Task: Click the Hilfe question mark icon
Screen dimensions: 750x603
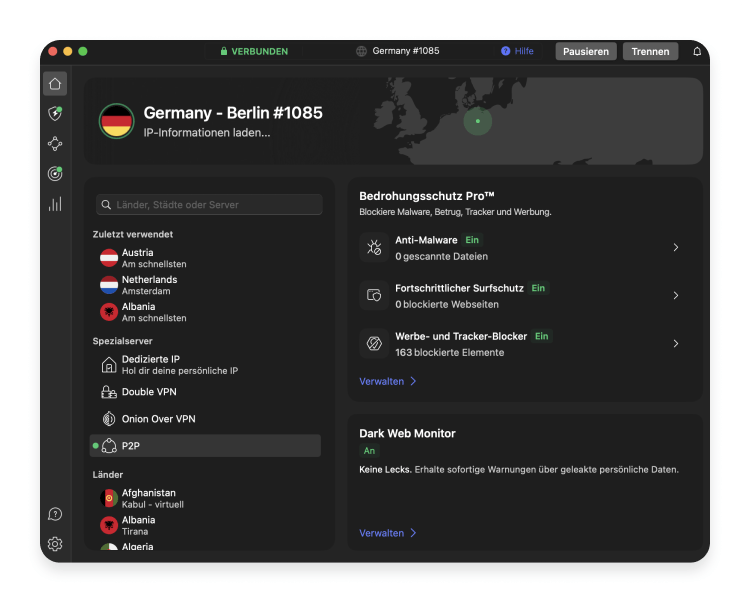Action: coord(506,51)
